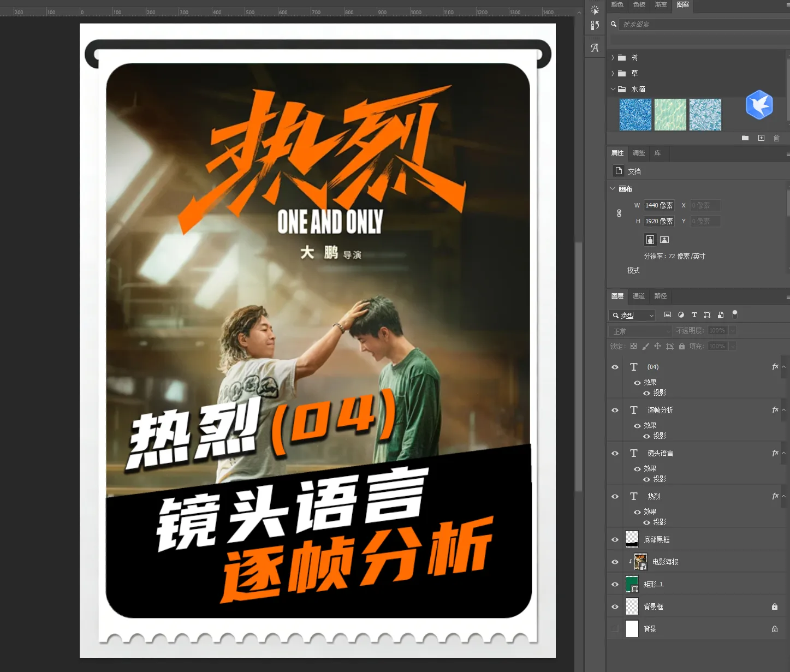Viewport: 790px width, 672px height.
Task: Open the History panel icon
Action: [595, 25]
